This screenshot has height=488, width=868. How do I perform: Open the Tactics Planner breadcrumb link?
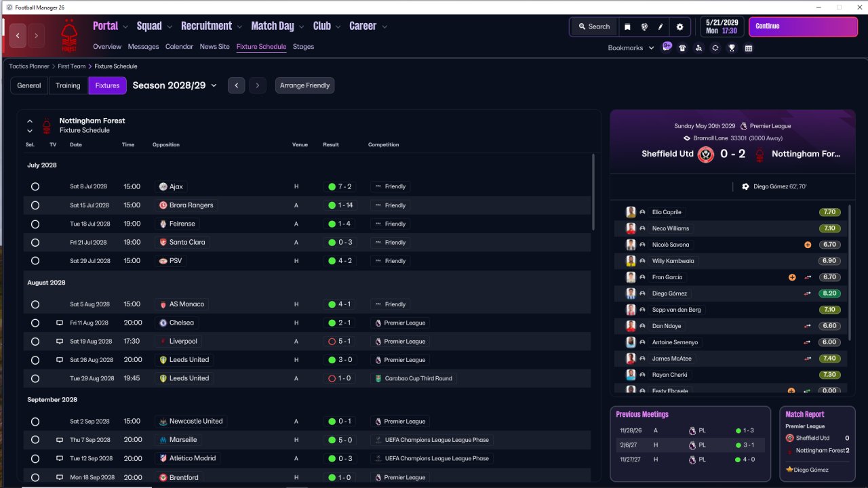(x=29, y=66)
